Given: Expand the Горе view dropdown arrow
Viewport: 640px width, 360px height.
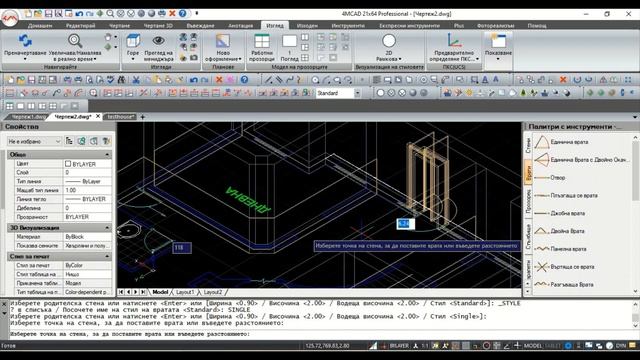Looking at the screenshot, I should coord(133,59).
